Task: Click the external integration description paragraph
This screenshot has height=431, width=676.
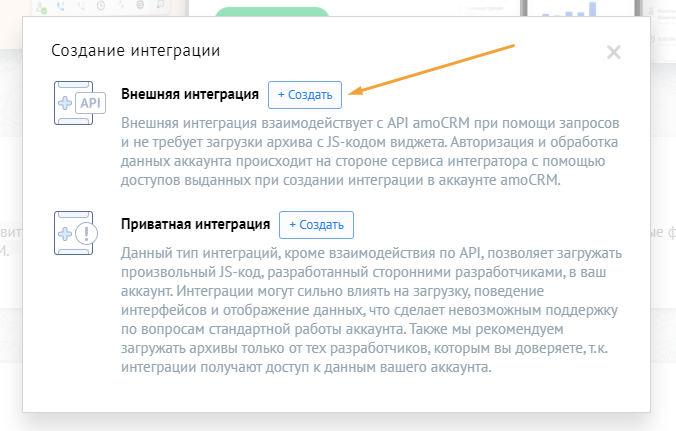Action: click(x=370, y=151)
